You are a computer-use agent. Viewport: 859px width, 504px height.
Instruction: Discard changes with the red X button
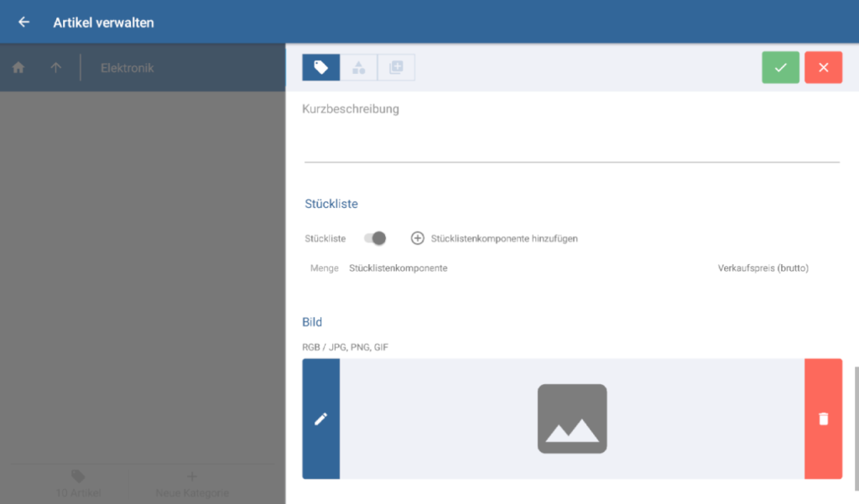[x=823, y=67]
